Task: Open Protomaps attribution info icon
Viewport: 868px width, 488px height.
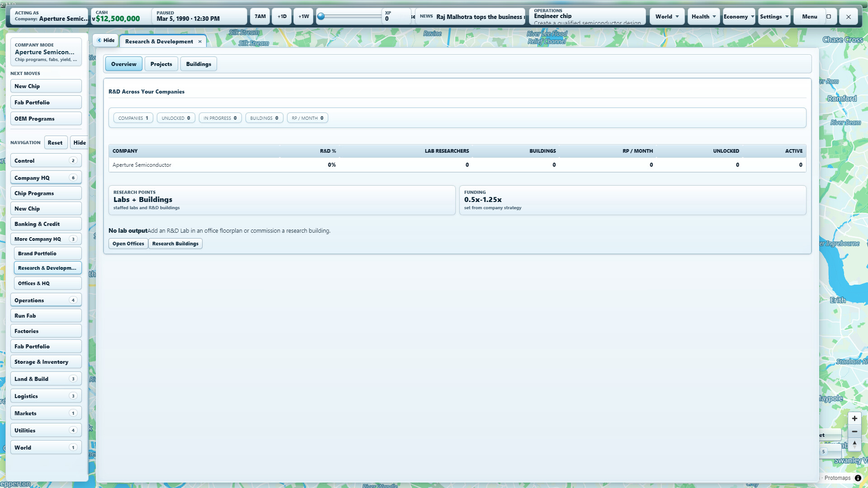Action: click(858, 478)
